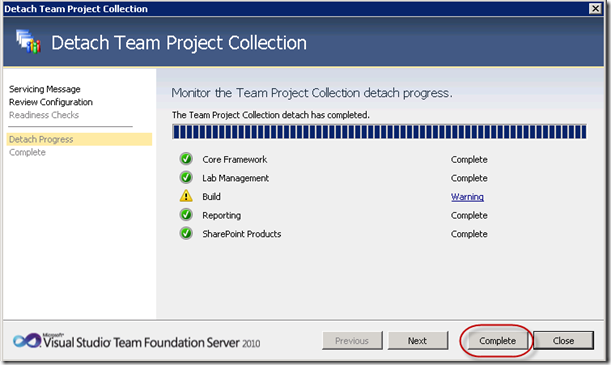Click the disabled Previous button
Image resolution: width=611 pixels, height=365 pixels.
(x=352, y=341)
